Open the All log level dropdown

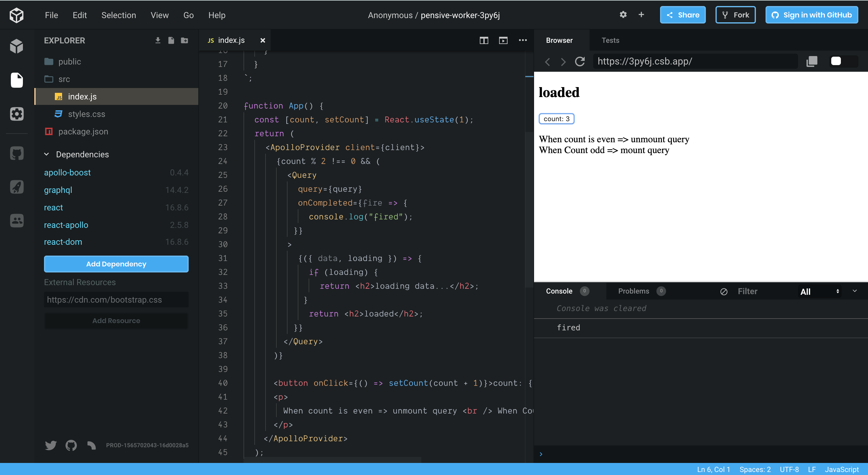819,291
